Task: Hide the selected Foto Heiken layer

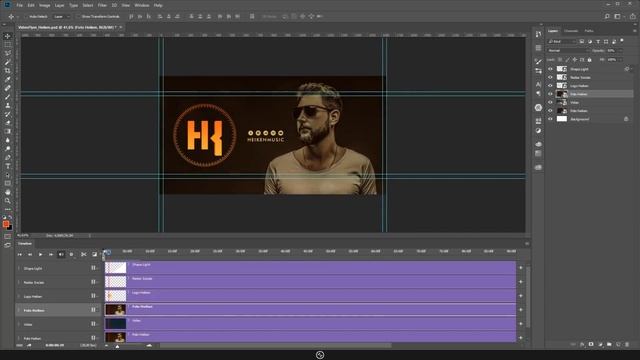Action: pyautogui.click(x=550, y=94)
